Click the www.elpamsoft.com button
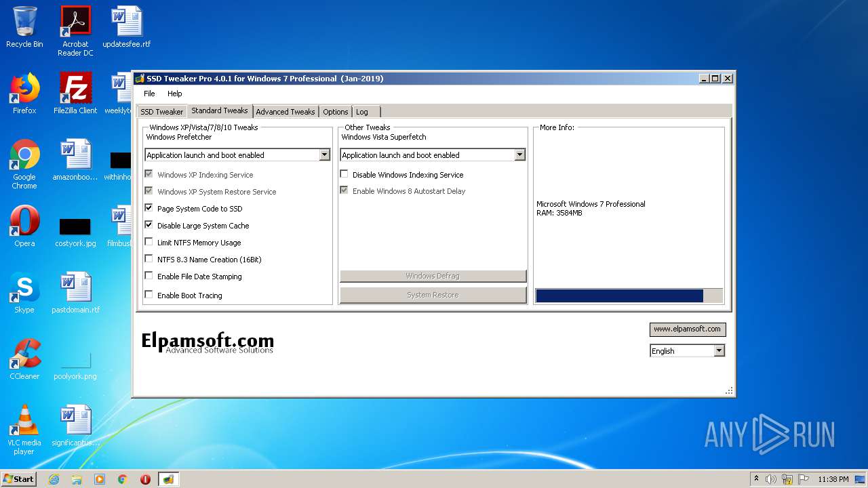Image resolution: width=868 pixels, height=488 pixels. click(x=687, y=329)
